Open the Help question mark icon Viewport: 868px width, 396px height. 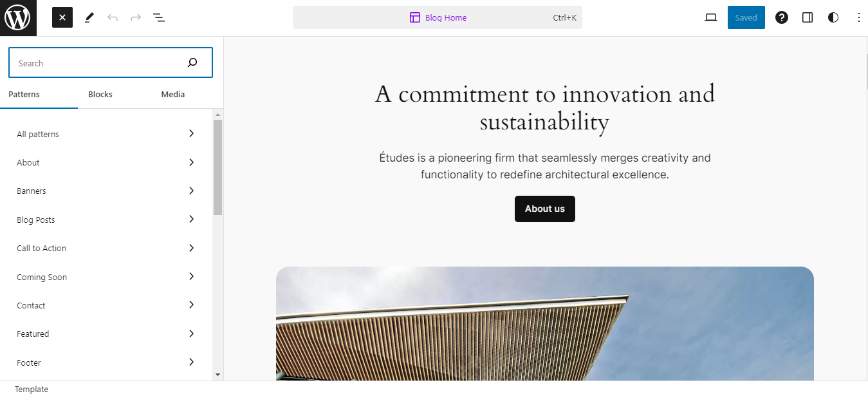tap(782, 18)
